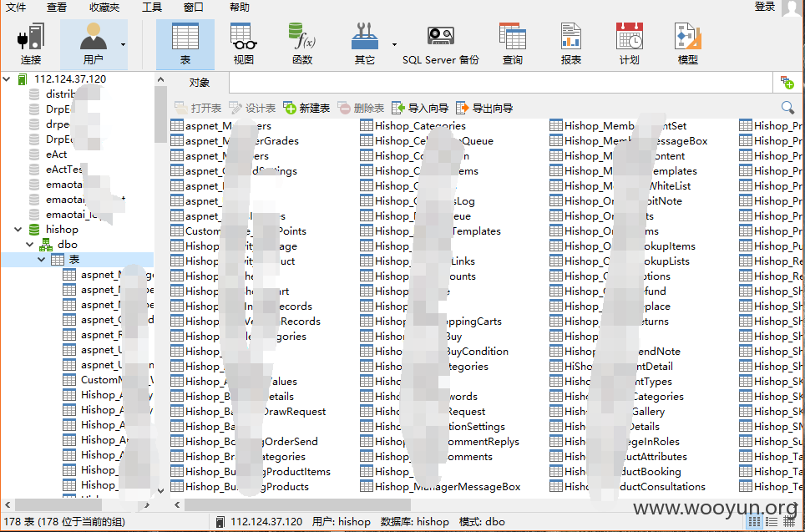The height and width of the screenshot is (532, 805).
Task: Select the 表 table toolbar icon
Action: coord(185,44)
